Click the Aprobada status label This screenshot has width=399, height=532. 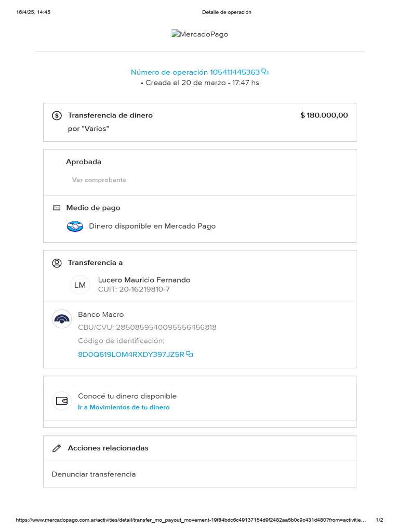click(84, 162)
